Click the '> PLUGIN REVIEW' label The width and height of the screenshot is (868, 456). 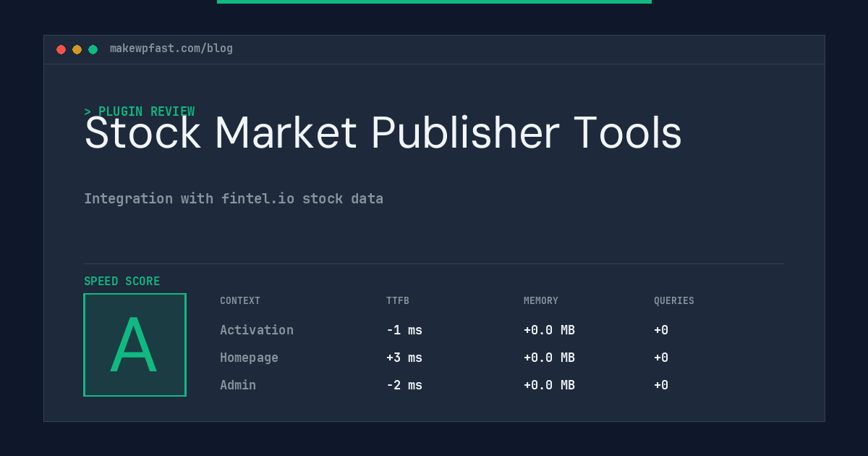point(140,111)
